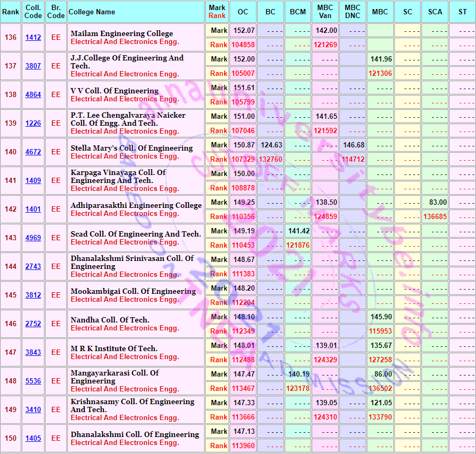Open college code 1412 link
476x454 pixels.
coord(33,37)
